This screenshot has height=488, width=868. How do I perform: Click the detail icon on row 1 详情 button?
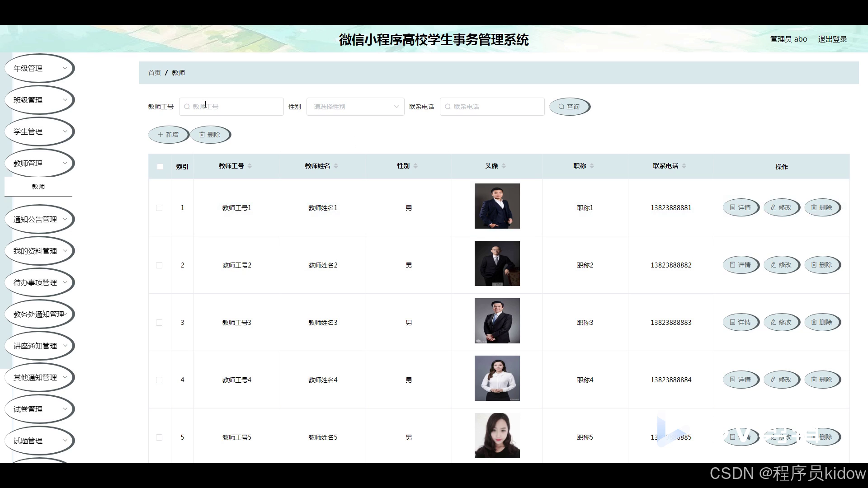click(x=732, y=207)
